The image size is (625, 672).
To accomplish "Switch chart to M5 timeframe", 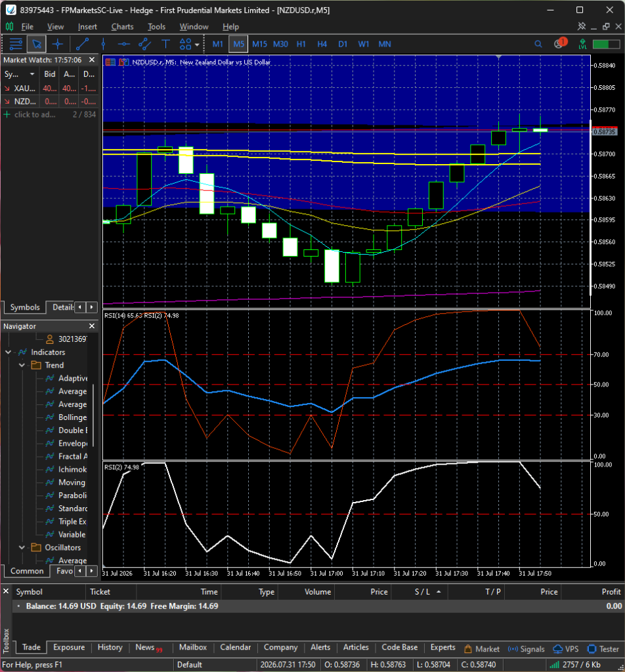I will click(x=238, y=44).
